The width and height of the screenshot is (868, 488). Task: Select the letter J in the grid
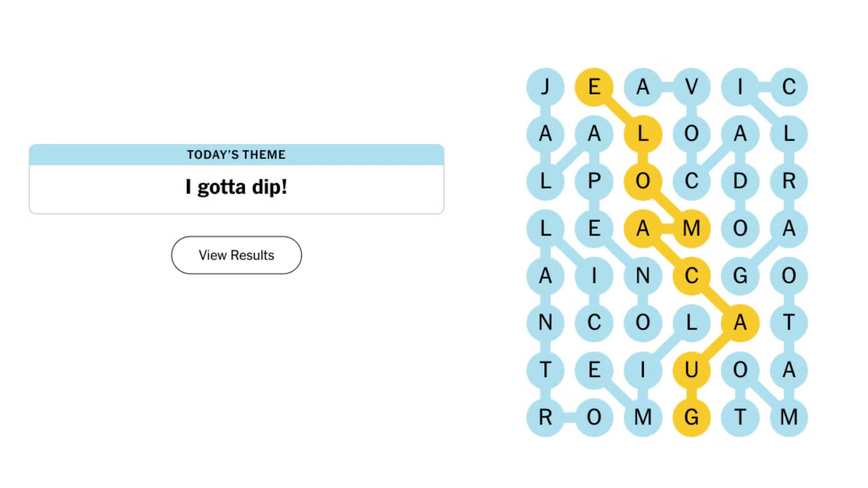pos(545,87)
